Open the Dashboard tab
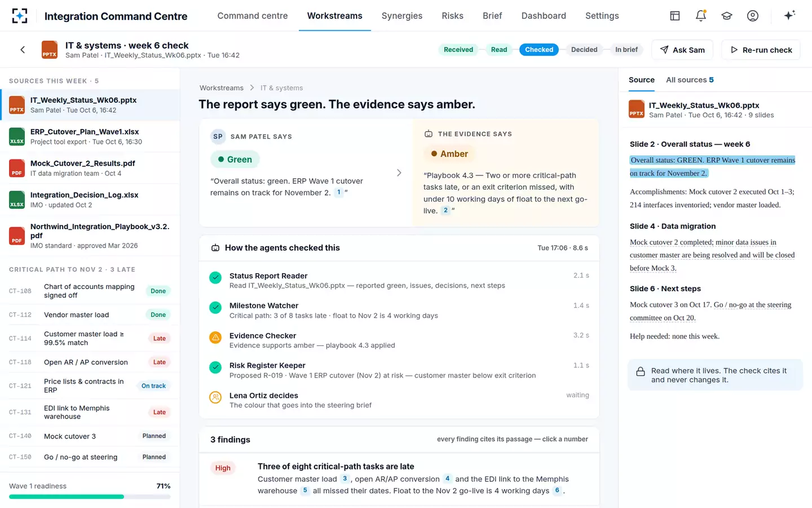This screenshot has width=812, height=508. (x=544, y=16)
